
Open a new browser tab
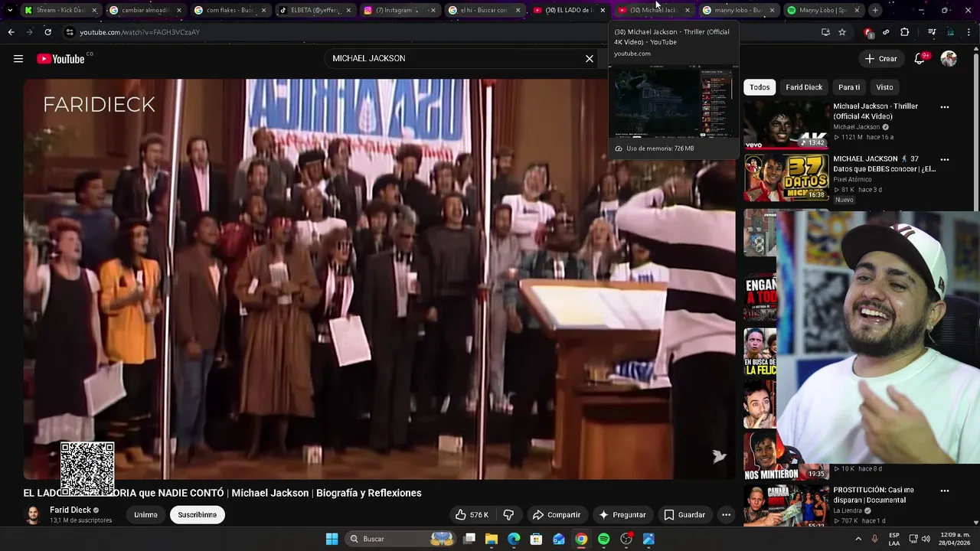coord(875,10)
